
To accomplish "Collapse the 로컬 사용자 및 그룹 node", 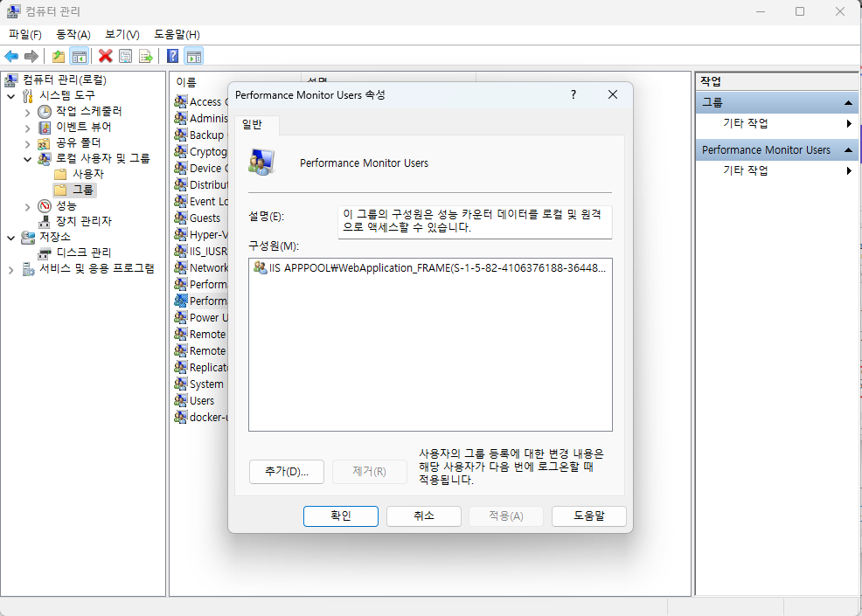I will [27, 158].
